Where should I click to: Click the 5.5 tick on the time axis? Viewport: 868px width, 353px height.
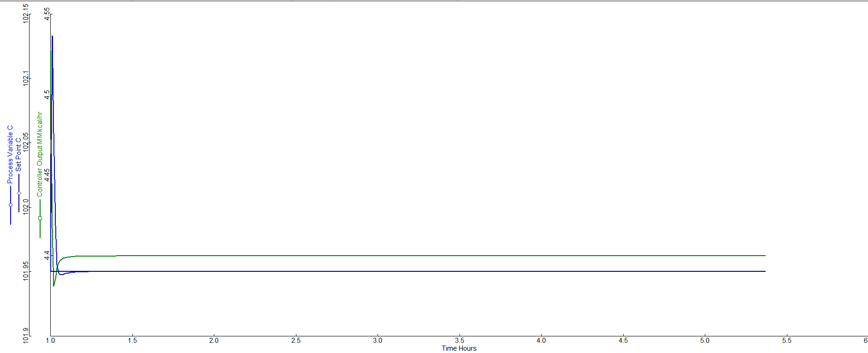point(787,341)
